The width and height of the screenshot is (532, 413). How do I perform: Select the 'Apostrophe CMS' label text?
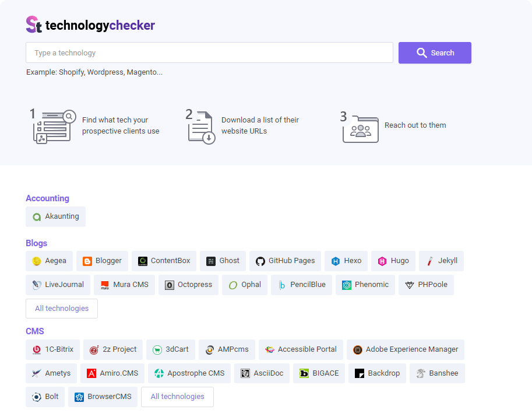pos(196,373)
